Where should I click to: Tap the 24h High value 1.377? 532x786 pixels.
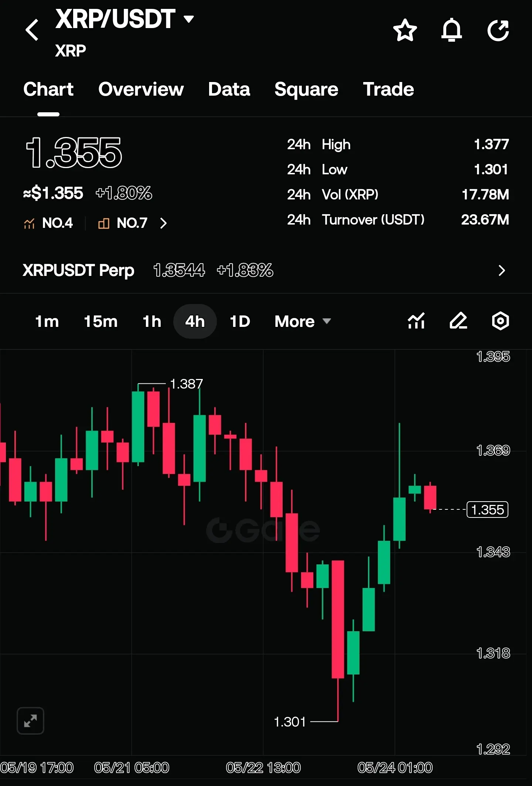[x=491, y=144]
